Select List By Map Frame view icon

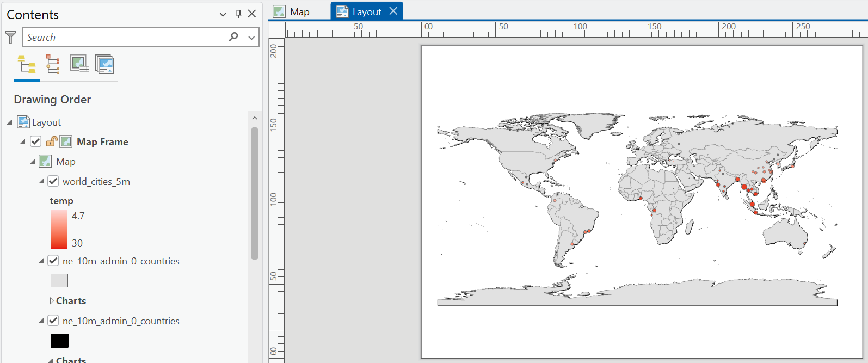(79, 64)
